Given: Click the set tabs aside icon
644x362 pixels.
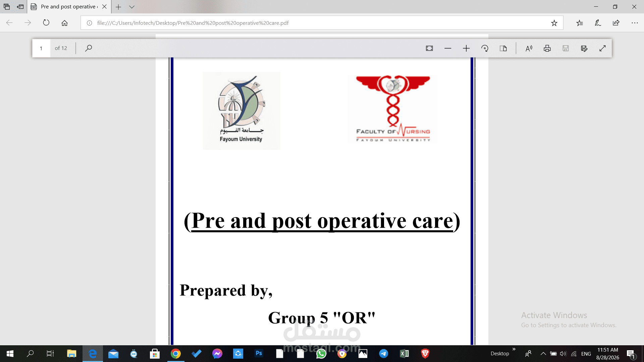Looking at the screenshot, I should (x=20, y=7).
